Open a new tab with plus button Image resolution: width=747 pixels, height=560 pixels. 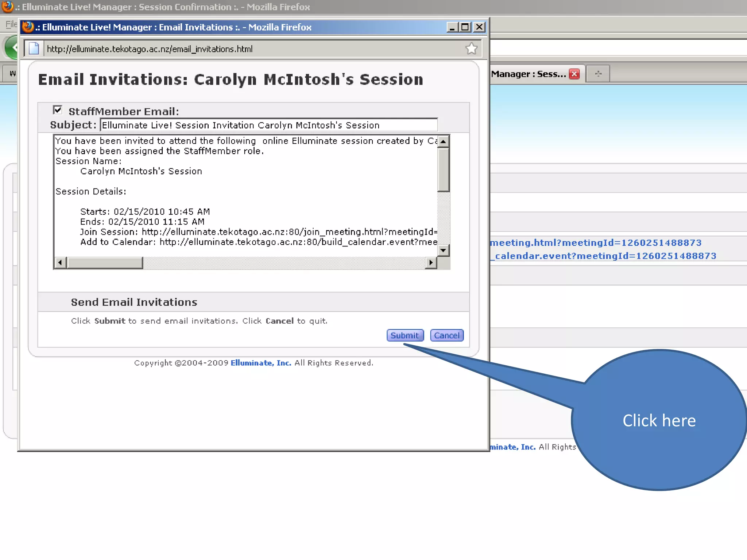pos(598,74)
